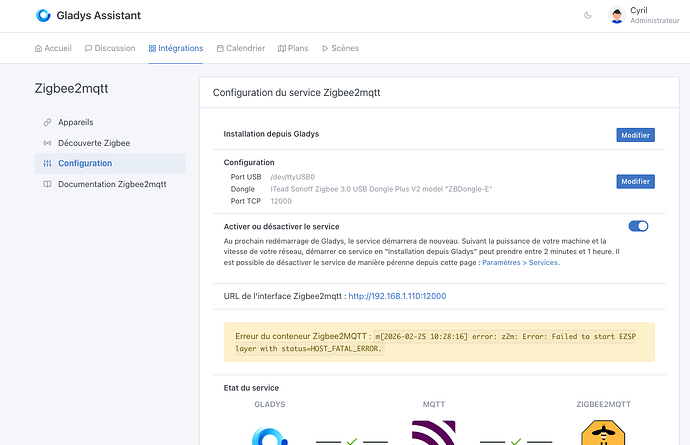Image resolution: width=690 pixels, height=445 pixels.
Task: Open Découverte Zigbee in the sidebar
Action: click(110, 143)
